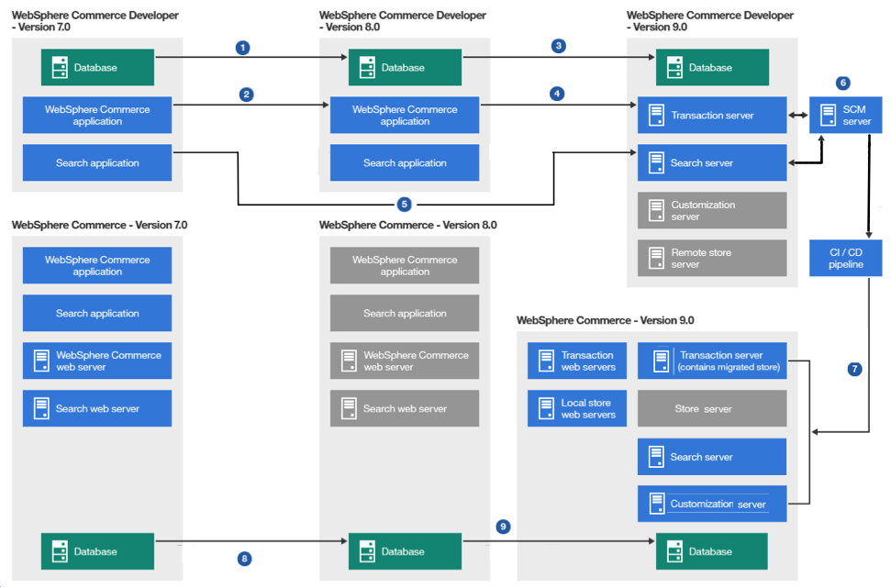This screenshot has height=588, width=891.
Task: Click the step 4 circle marker
Action: [558, 94]
